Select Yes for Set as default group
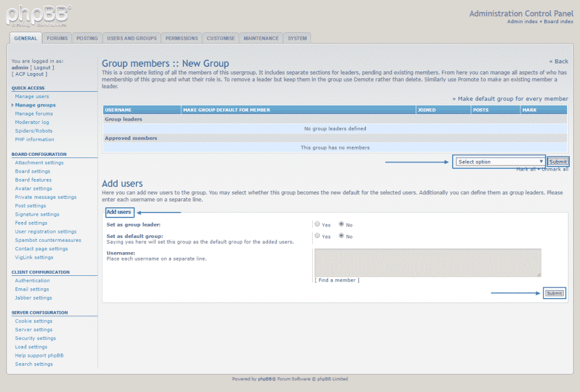 click(x=317, y=236)
